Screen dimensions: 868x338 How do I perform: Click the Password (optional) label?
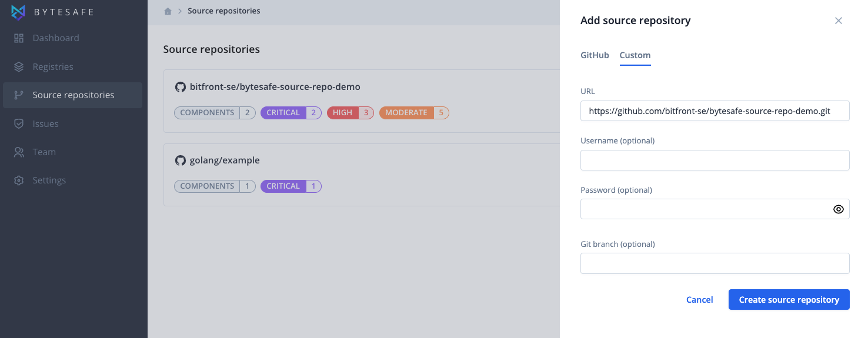[x=616, y=190]
